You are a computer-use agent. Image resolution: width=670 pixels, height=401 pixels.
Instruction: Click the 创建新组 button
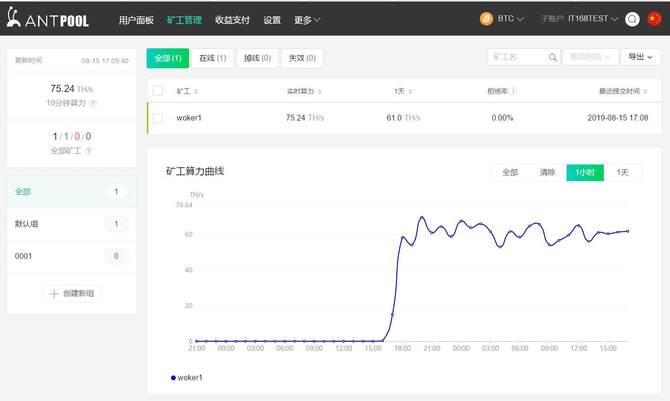72,294
